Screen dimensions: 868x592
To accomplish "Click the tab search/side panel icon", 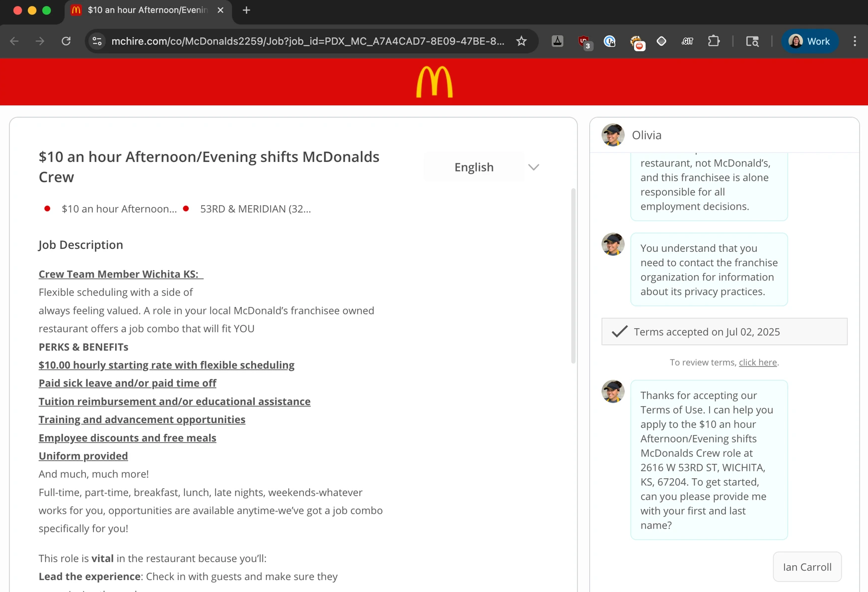I will (x=752, y=41).
